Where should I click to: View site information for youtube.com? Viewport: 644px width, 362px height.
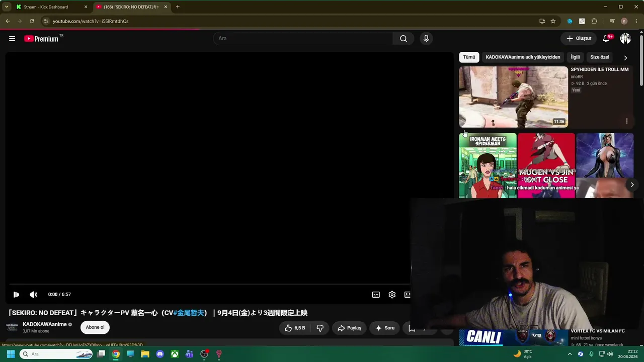click(46, 21)
